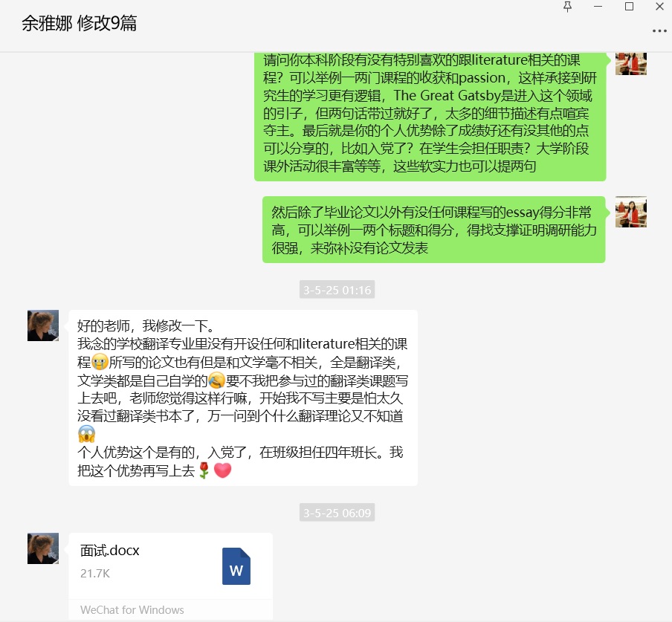Click the crying emoji in the reply

pos(100,363)
